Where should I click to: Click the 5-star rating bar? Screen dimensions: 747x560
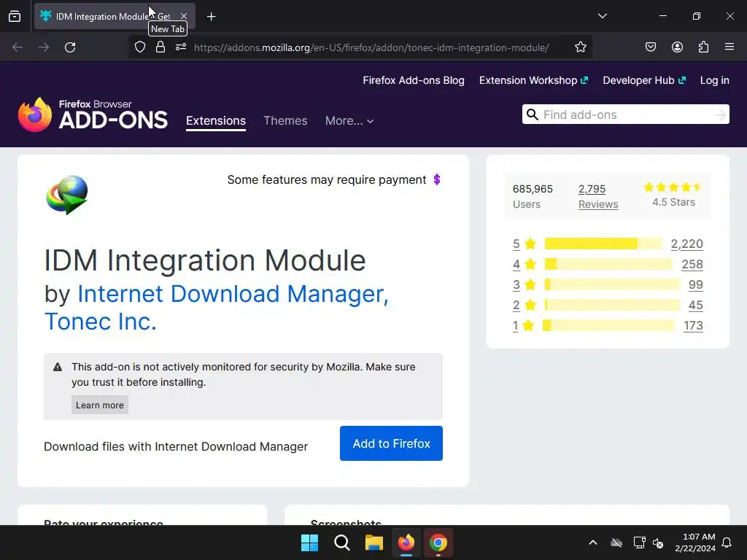tap(603, 244)
